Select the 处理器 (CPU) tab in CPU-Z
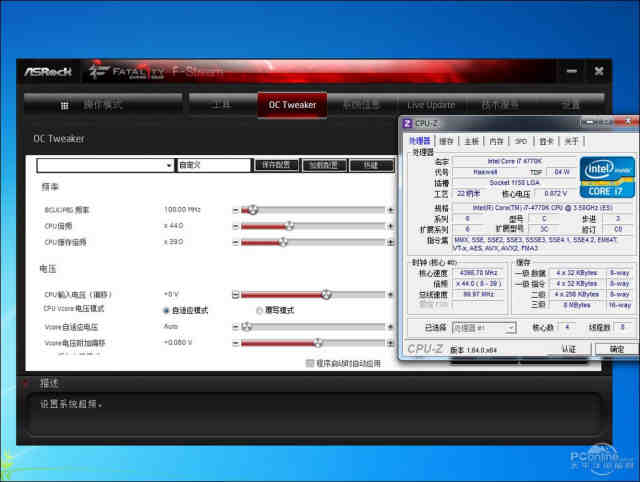 tap(420, 141)
